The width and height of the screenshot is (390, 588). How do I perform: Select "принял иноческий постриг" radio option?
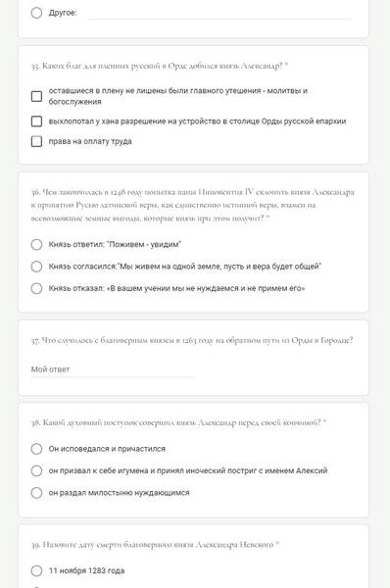coord(36,470)
